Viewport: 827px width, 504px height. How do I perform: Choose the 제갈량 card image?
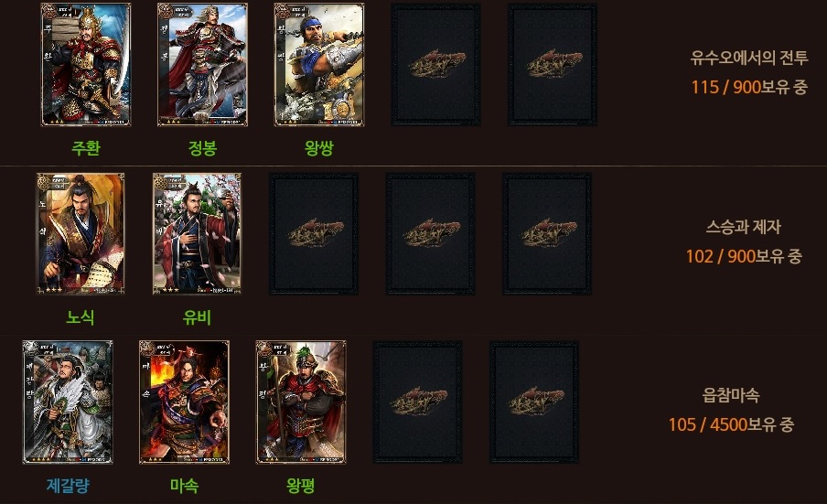click(x=68, y=402)
